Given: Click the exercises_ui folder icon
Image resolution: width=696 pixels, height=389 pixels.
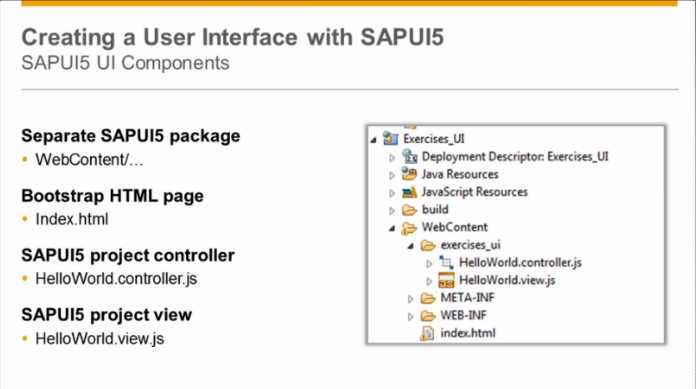Looking at the screenshot, I should click(x=428, y=245).
